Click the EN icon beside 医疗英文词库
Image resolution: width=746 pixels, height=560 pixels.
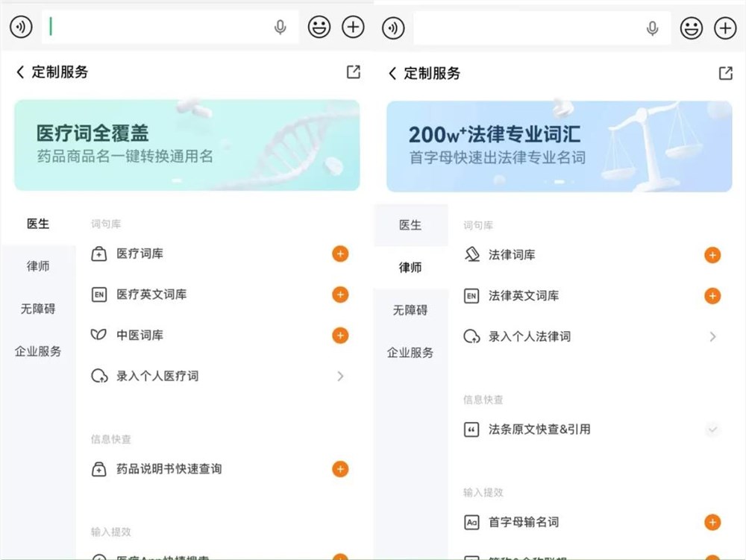tap(98, 295)
